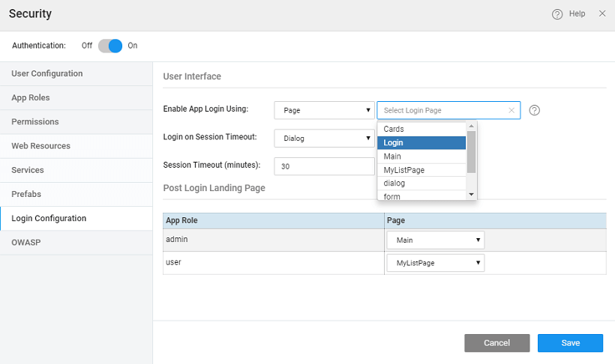Choose Cards in the page list
This screenshot has width=615, height=364.
click(x=421, y=130)
